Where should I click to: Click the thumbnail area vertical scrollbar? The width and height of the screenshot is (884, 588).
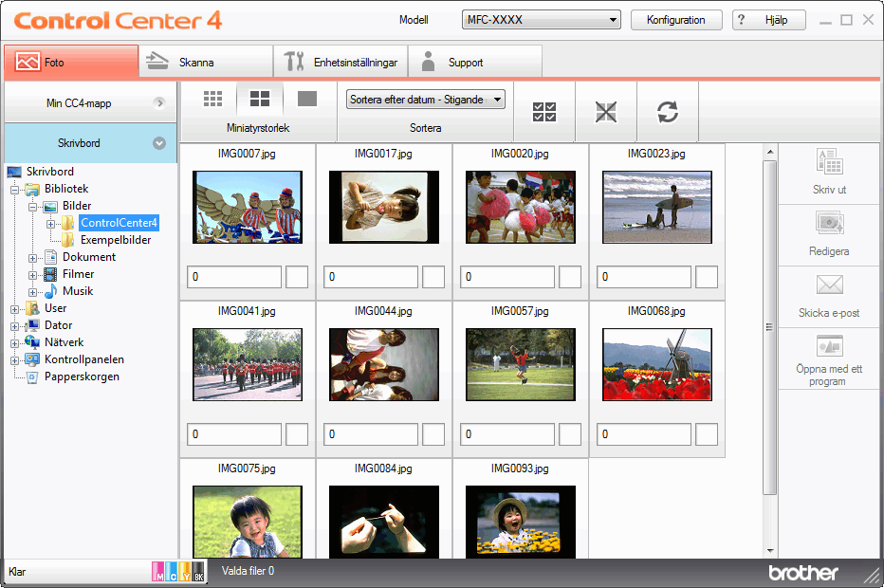[x=769, y=327]
